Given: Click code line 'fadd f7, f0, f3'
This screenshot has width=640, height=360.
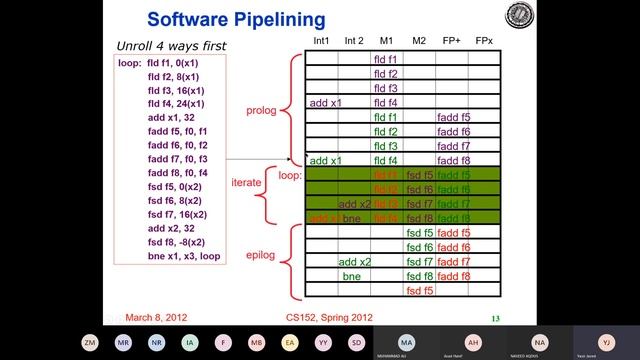Looking at the screenshot, I should click(178, 159).
